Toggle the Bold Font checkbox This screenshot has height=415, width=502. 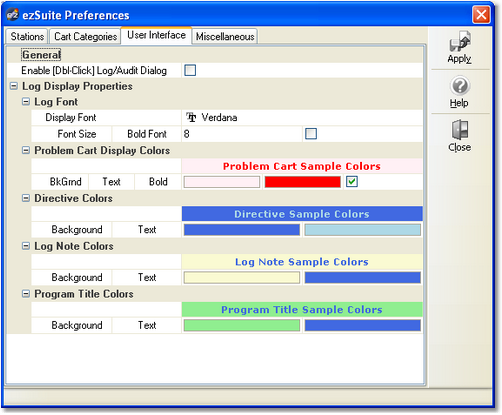tap(311, 134)
